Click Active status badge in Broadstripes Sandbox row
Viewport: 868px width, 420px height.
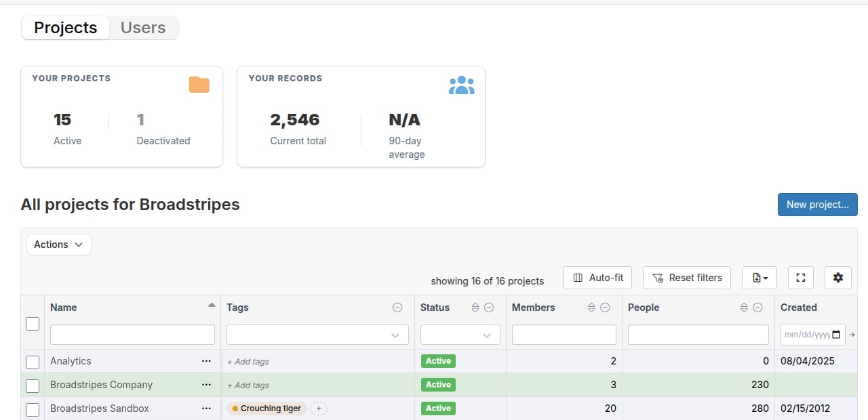(438, 408)
